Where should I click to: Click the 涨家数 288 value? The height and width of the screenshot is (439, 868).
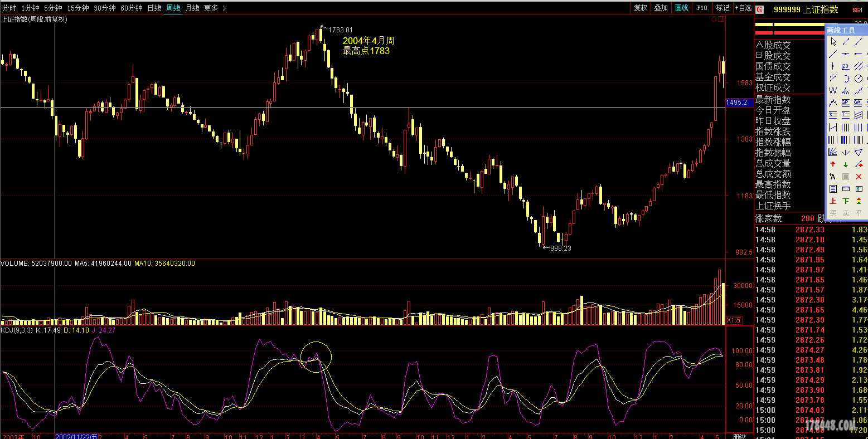(808, 218)
